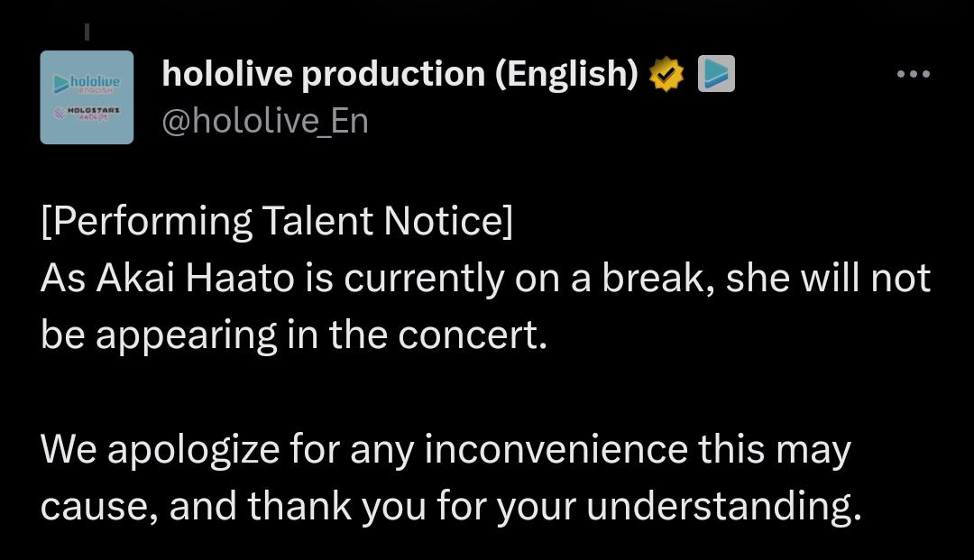This screenshot has width=974, height=560.
Task: Click the hololive logo inside the avatar
Action: point(87,83)
